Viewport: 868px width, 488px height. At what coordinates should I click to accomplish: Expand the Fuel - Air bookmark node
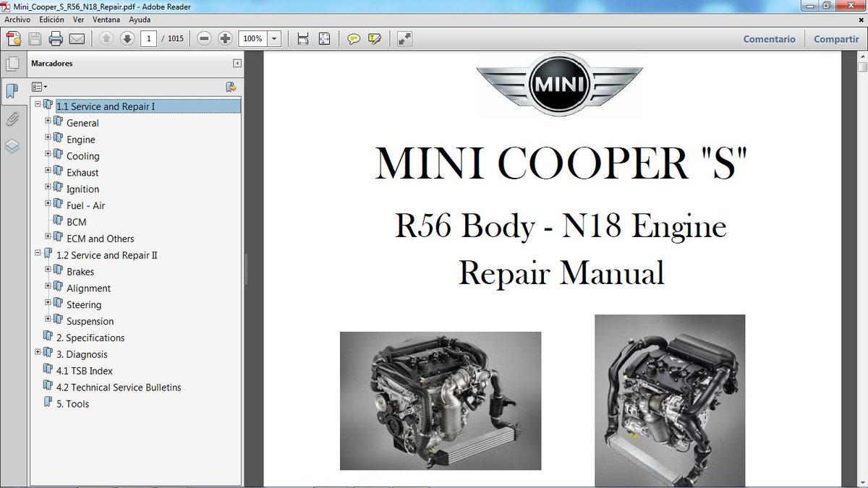pyautogui.click(x=48, y=203)
